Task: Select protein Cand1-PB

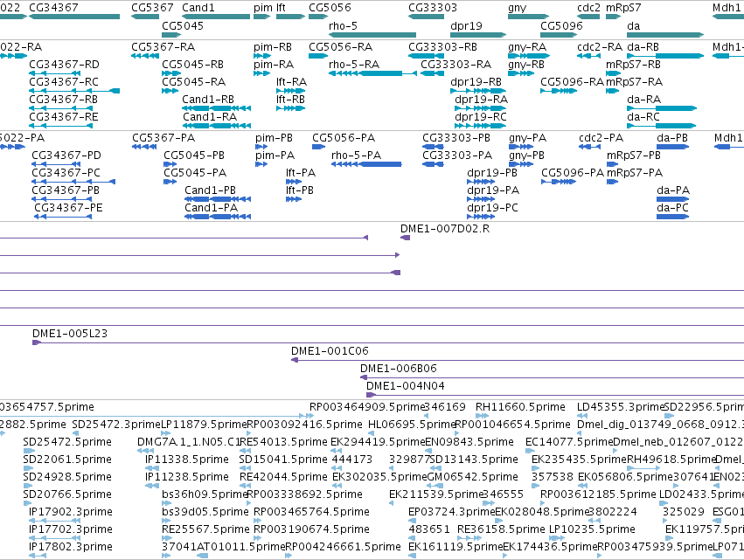Action: [x=218, y=199]
